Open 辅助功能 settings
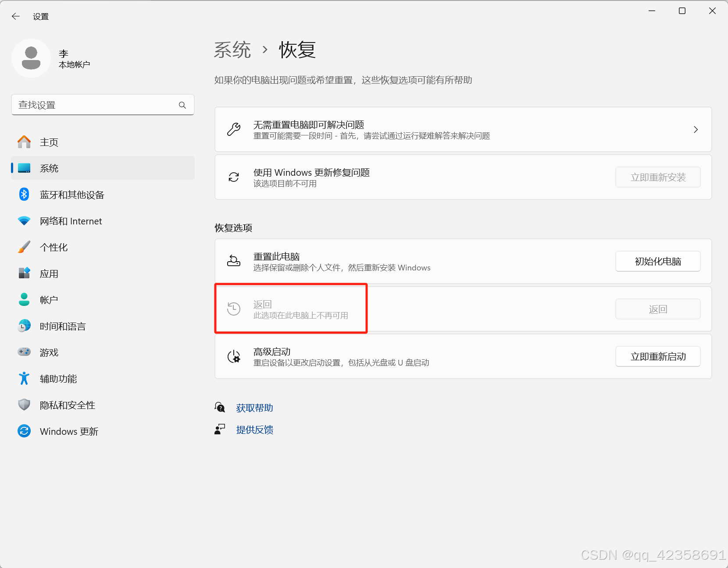This screenshot has width=728, height=568. (103, 379)
